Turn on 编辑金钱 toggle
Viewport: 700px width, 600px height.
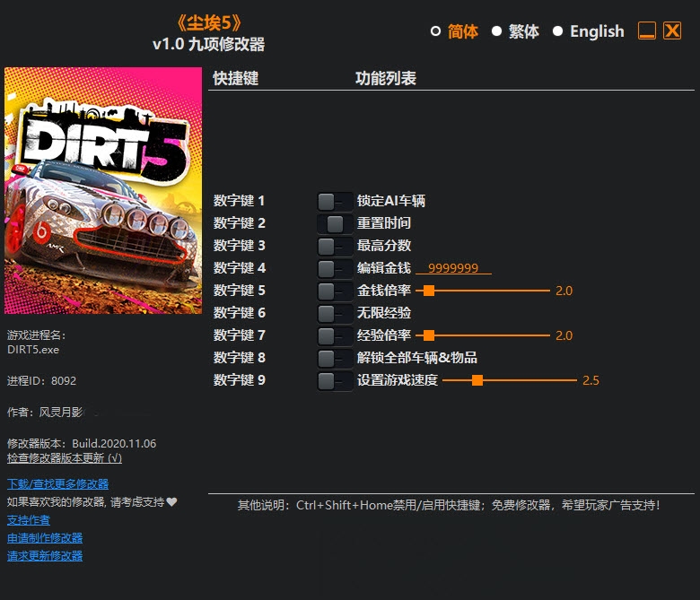tap(335, 269)
